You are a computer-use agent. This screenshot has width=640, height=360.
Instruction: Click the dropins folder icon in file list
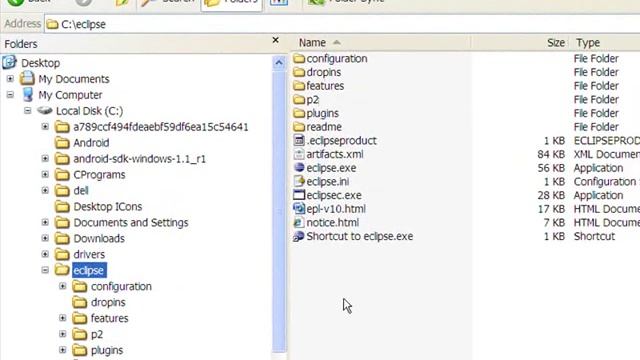299,72
